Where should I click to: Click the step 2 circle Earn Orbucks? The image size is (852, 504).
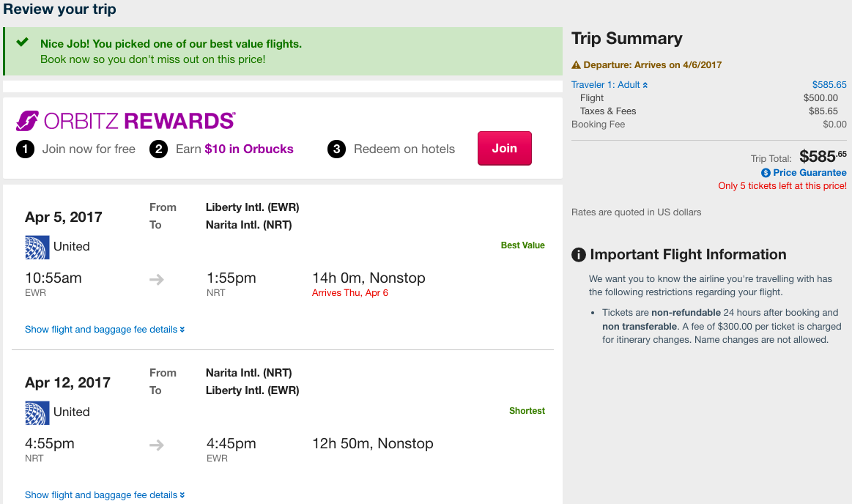click(x=159, y=149)
